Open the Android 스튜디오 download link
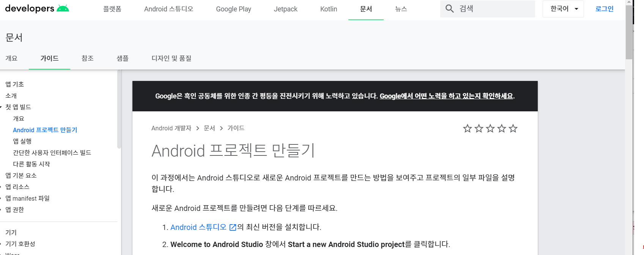The image size is (644, 255). (198, 227)
